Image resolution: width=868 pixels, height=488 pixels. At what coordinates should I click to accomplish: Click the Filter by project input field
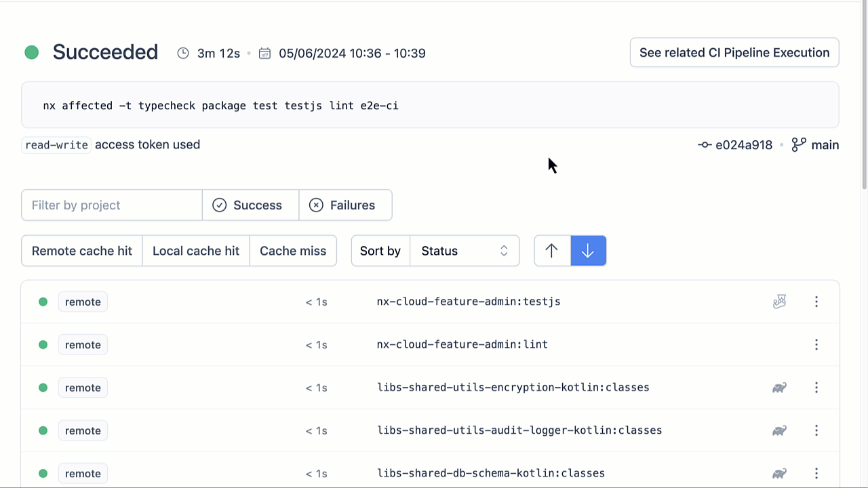pyautogui.click(x=112, y=205)
